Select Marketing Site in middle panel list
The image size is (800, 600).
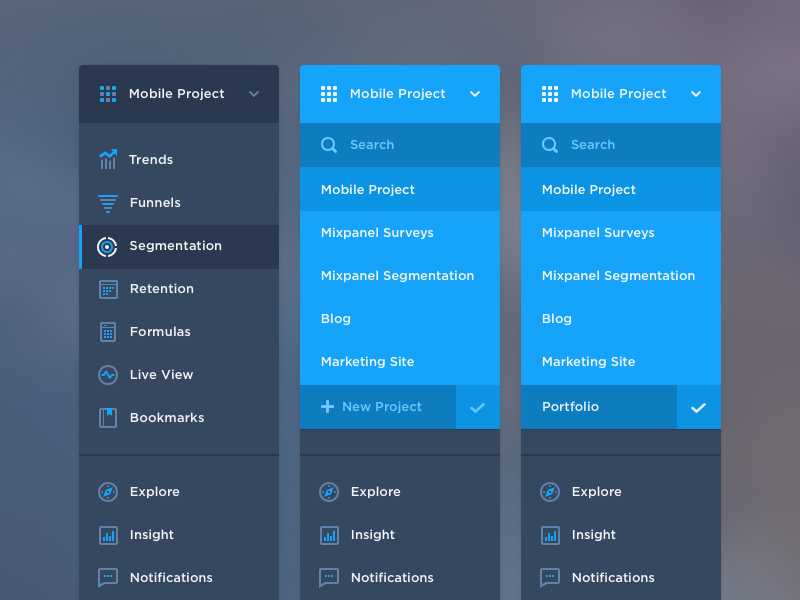[x=400, y=362]
